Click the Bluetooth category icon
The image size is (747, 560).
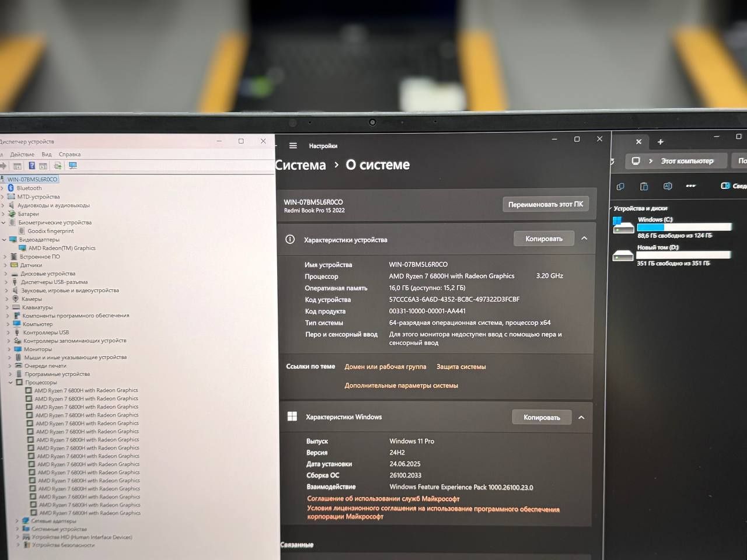11,188
